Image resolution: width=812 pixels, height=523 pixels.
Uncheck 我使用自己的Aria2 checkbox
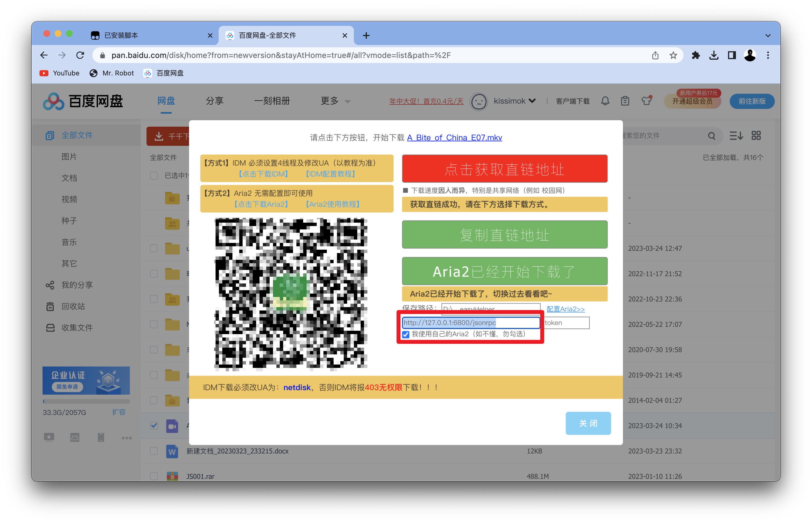(405, 334)
